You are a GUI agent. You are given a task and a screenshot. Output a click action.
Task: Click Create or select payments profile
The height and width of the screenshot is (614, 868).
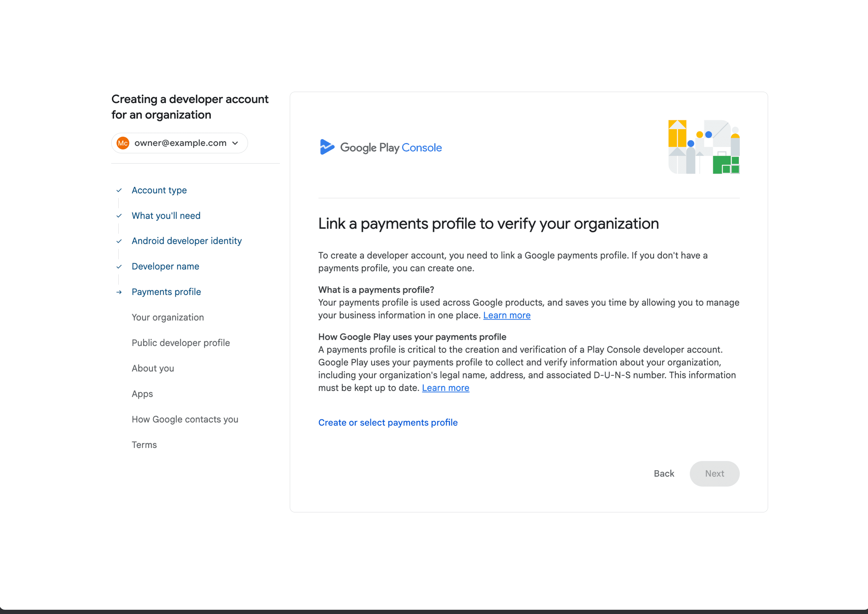388,422
